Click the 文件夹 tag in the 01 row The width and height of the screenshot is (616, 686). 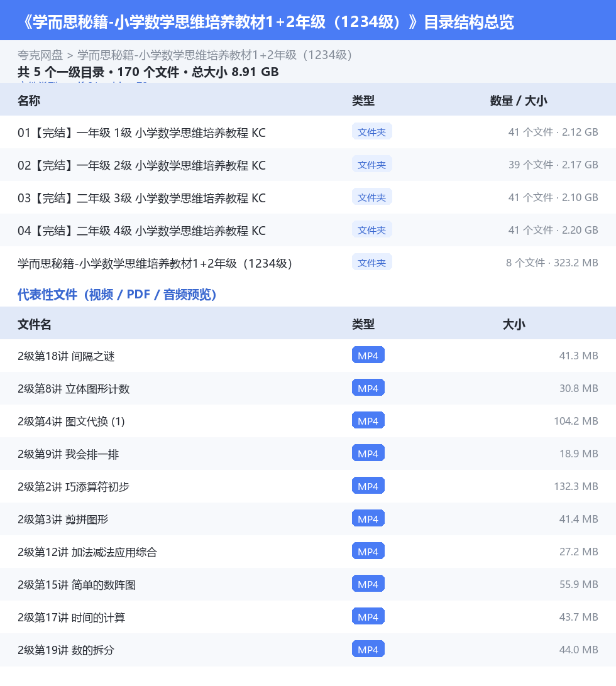(371, 132)
